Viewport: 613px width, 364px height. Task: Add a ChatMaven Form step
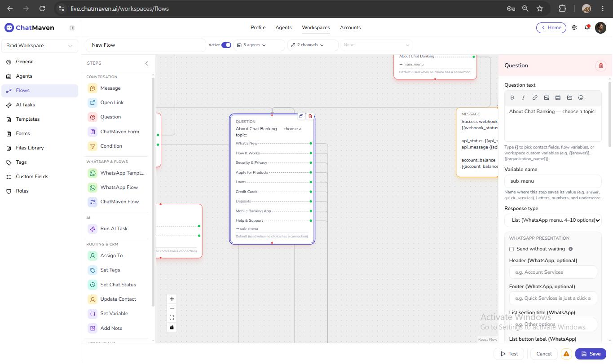118,132
